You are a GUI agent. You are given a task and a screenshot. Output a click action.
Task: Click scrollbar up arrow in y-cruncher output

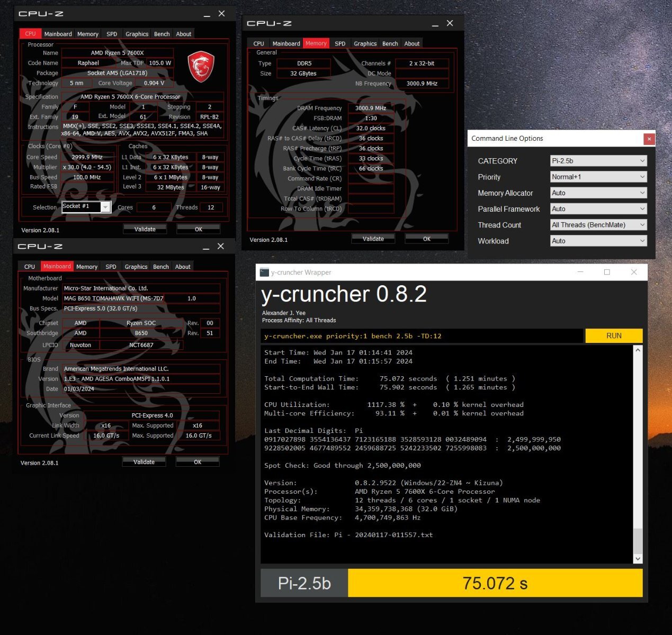pos(638,350)
